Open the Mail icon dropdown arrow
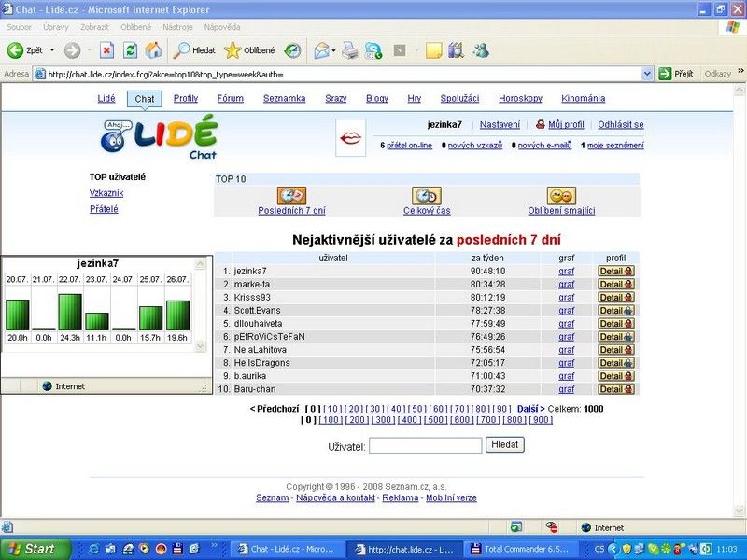This screenshot has height=560, width=747. click(x=333, y=49)
